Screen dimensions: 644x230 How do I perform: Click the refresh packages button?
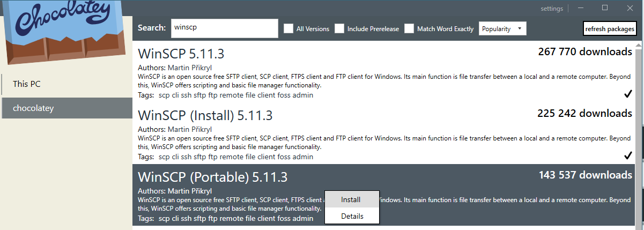point(609,29)
